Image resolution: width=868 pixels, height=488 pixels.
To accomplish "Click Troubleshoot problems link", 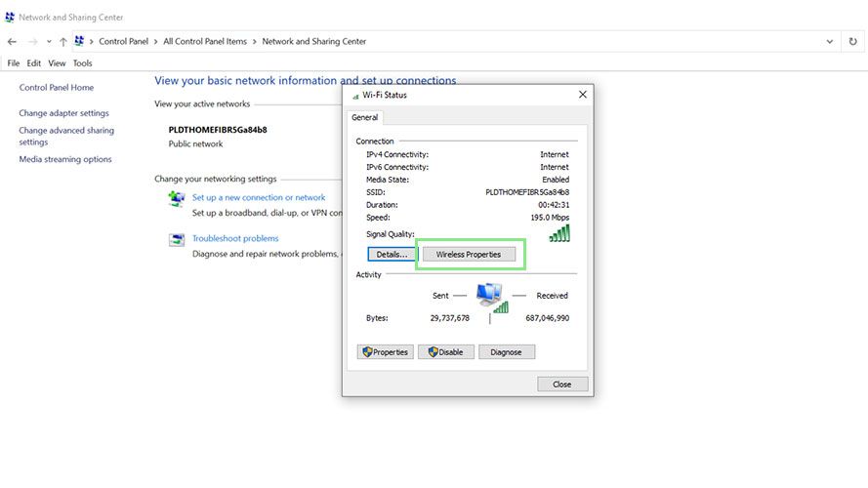I will (x=235, y=238).
